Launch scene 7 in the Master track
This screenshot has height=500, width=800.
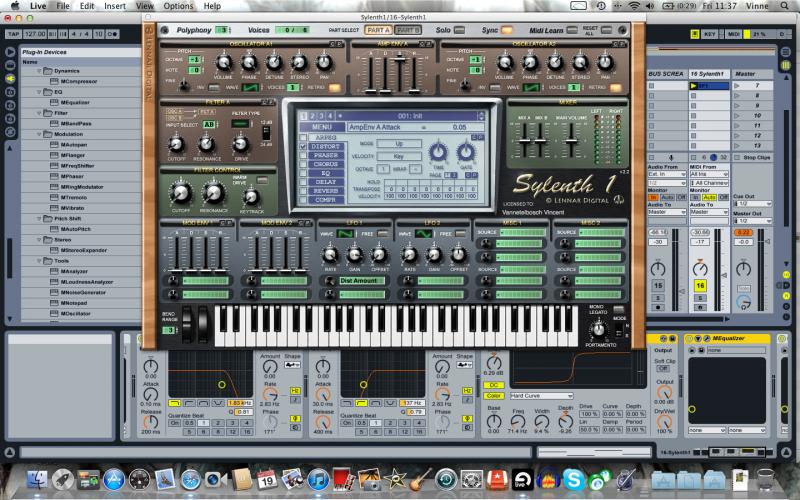[x=737, y=86]
